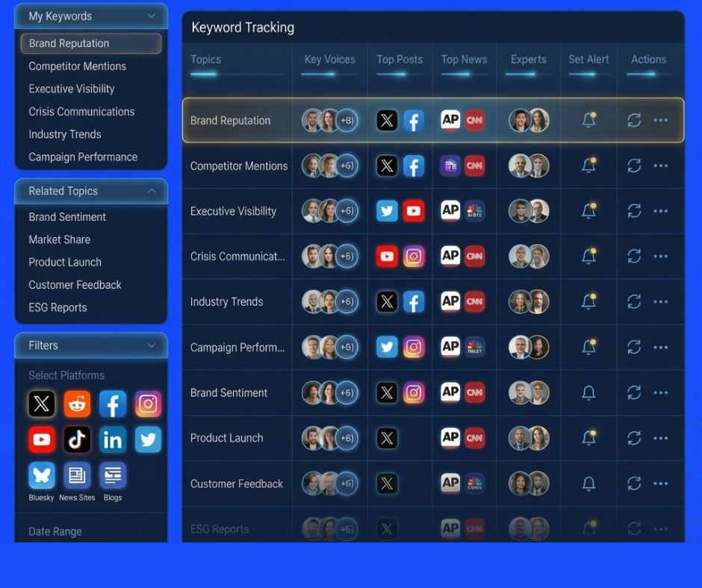
Task: Select the TikTok platform filter icon
Action: coord(77,440)
